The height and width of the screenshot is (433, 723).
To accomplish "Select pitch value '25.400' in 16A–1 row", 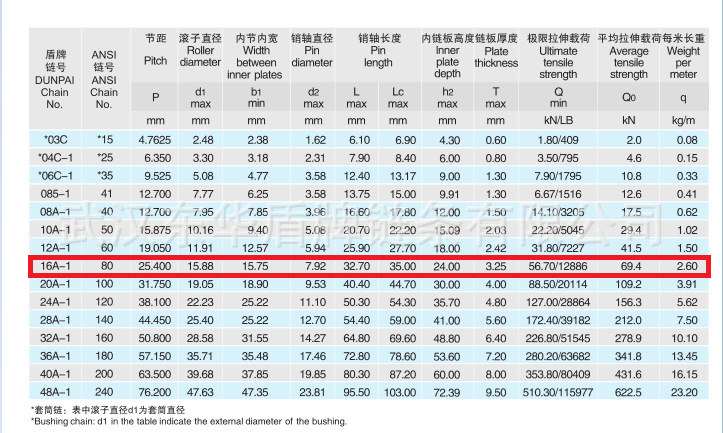I will point(154,266).
